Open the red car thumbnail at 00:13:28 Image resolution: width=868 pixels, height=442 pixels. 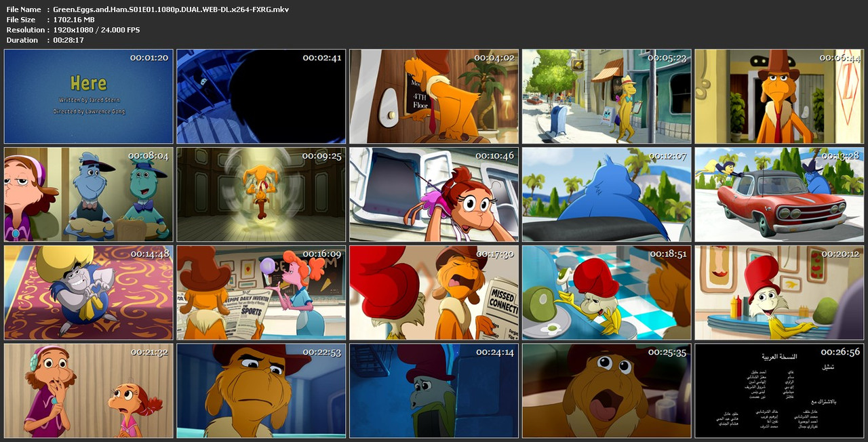click(779, 195)
